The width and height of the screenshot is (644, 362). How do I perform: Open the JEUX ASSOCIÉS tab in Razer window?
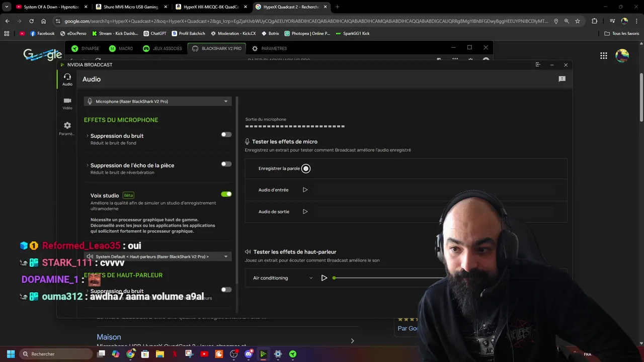162,48
